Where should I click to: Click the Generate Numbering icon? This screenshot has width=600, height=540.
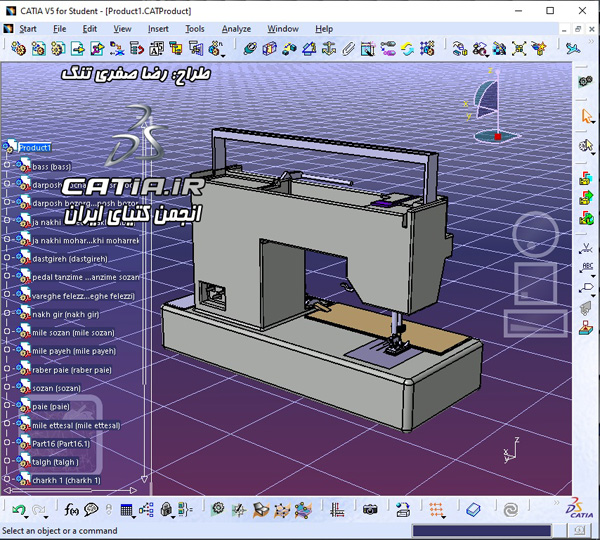click(156, 49)
